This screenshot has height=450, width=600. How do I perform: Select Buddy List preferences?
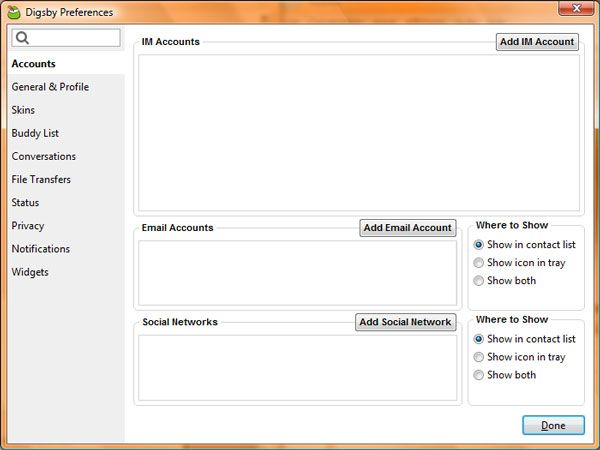[35, 133]
